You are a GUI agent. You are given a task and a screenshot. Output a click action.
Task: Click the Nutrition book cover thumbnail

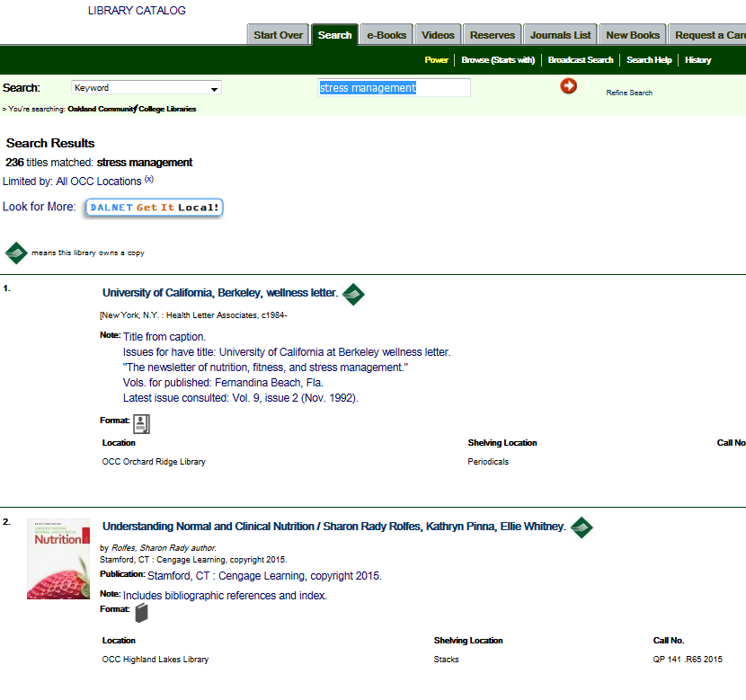click(58, 558)
